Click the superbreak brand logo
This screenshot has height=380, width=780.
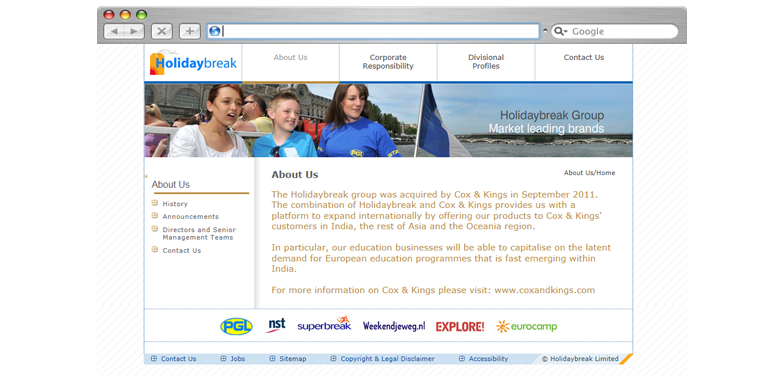(324, 324)
